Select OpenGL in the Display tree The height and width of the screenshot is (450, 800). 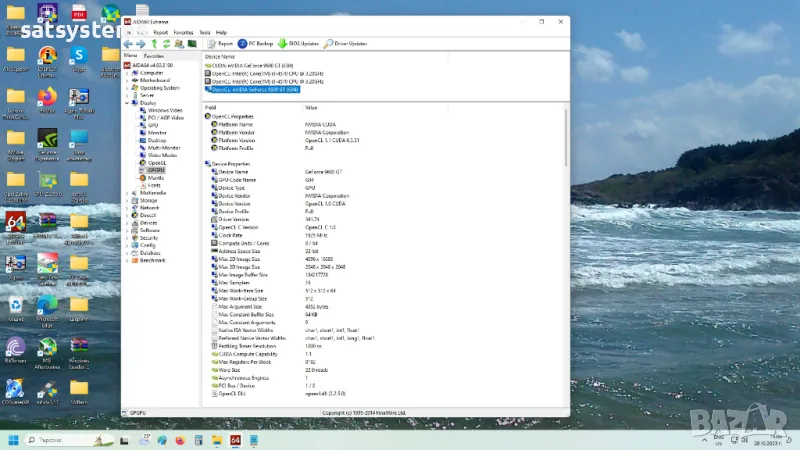point(157,162)
